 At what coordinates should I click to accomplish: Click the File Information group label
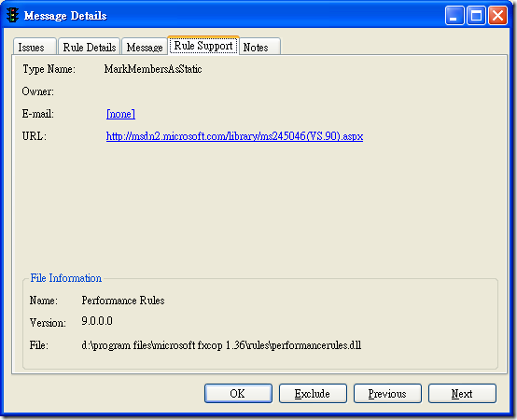66,278
